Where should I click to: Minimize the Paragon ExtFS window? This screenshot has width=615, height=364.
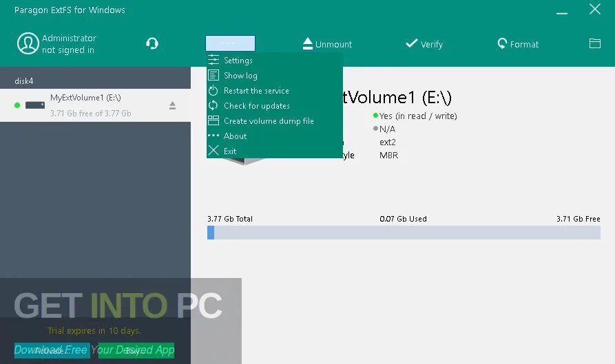coord(562,13)
